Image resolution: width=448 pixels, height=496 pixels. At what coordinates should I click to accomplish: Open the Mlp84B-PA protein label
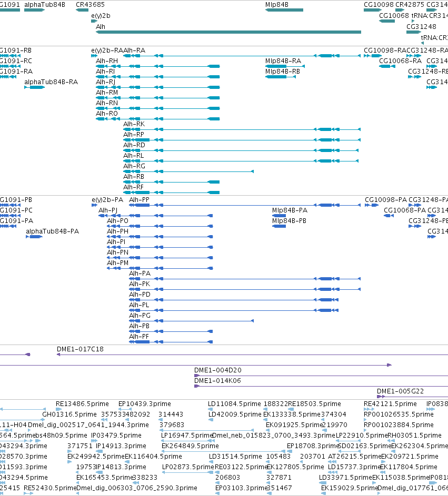(x=290, y=210)
